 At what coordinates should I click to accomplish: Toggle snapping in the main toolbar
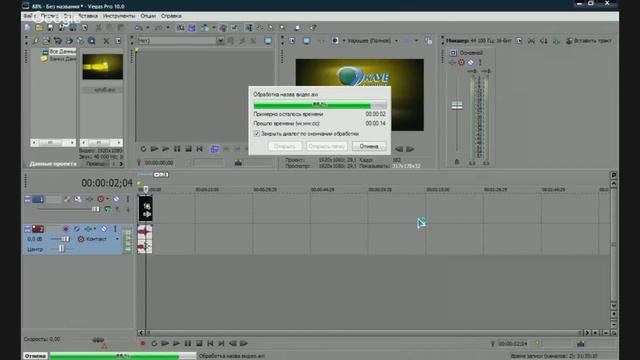180,28
